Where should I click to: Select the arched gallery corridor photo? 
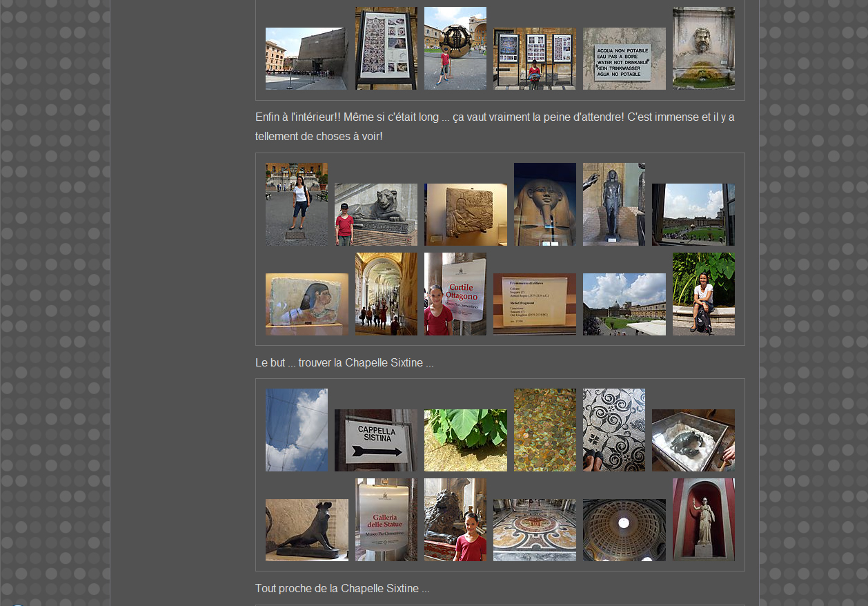(386, 294)
